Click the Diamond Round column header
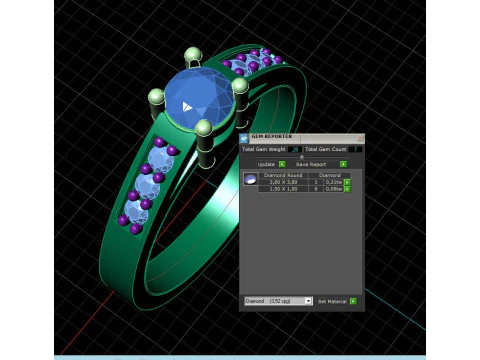The height and width of the screenshot is (360, 480). (283, 175)
